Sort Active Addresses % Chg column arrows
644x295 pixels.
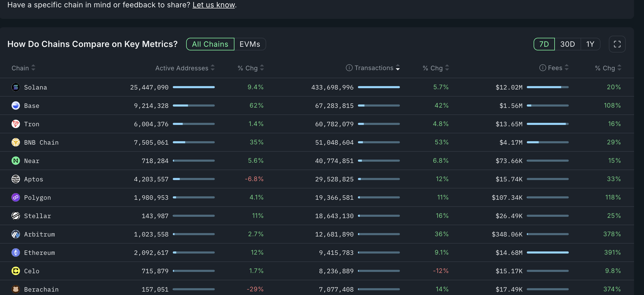262,68
